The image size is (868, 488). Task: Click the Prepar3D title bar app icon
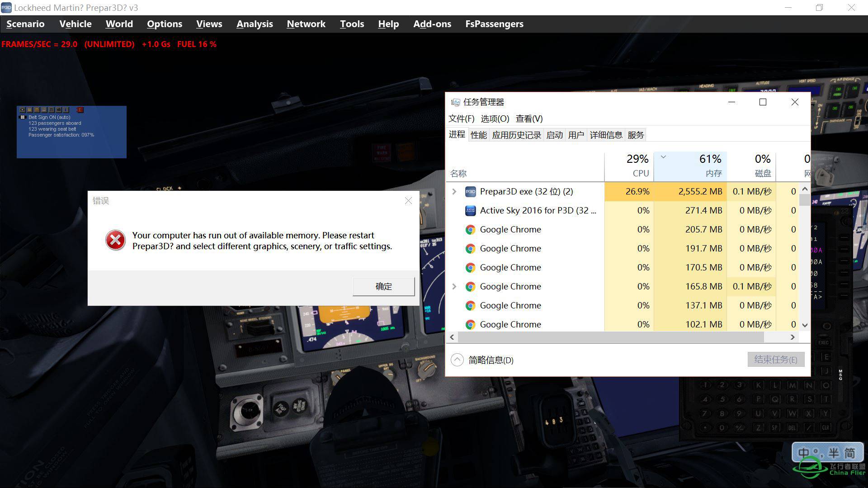click(x=6, y=8)
